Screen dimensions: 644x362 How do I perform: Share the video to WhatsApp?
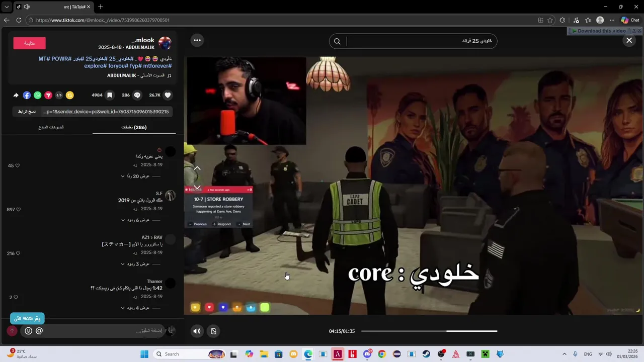[38, 95]
